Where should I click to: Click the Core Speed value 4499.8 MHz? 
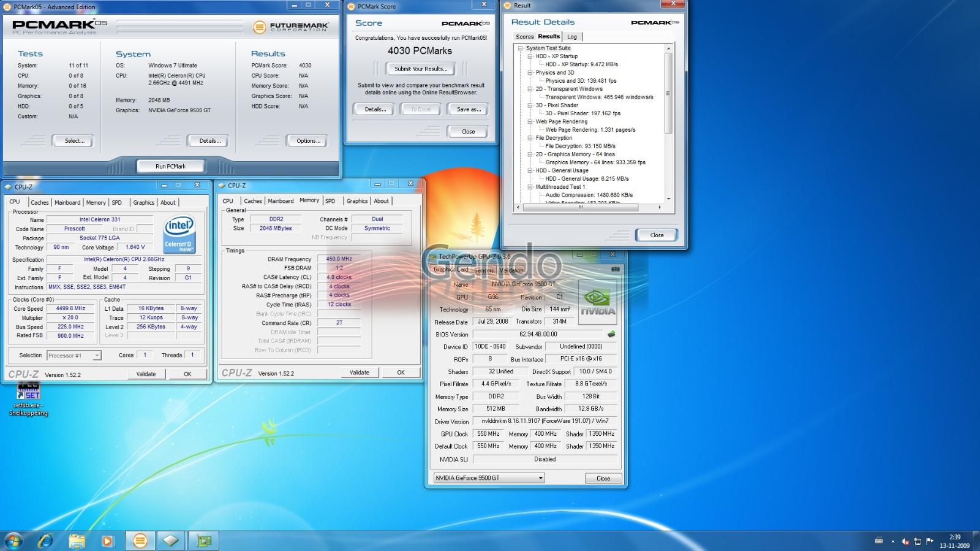70,308
